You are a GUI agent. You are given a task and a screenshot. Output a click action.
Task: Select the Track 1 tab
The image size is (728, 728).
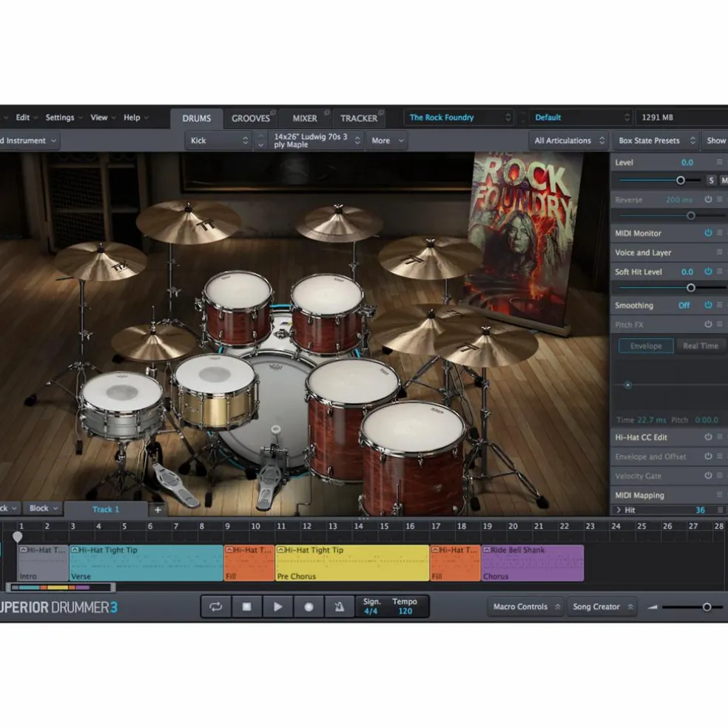coord(106,509)
